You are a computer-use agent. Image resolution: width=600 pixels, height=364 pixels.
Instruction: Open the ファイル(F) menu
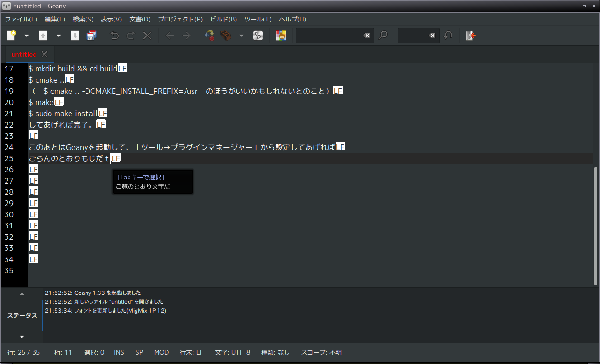tap(21, 19)
